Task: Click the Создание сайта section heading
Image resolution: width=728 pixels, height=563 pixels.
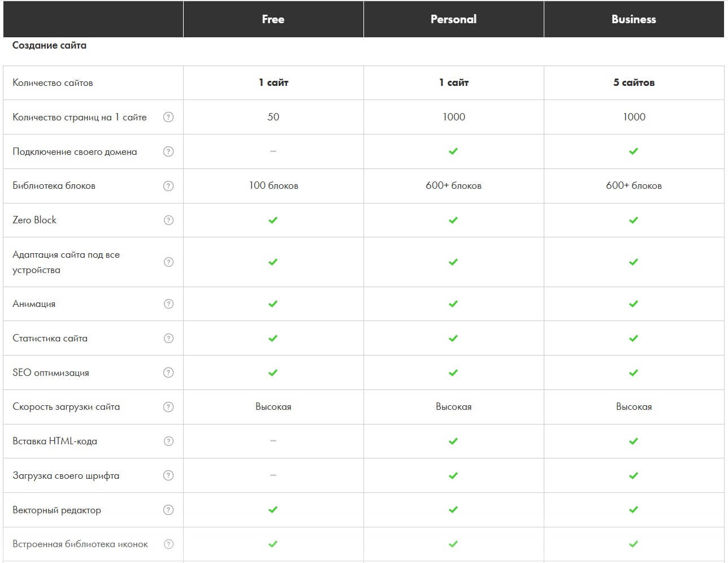Action: point(49,45)
